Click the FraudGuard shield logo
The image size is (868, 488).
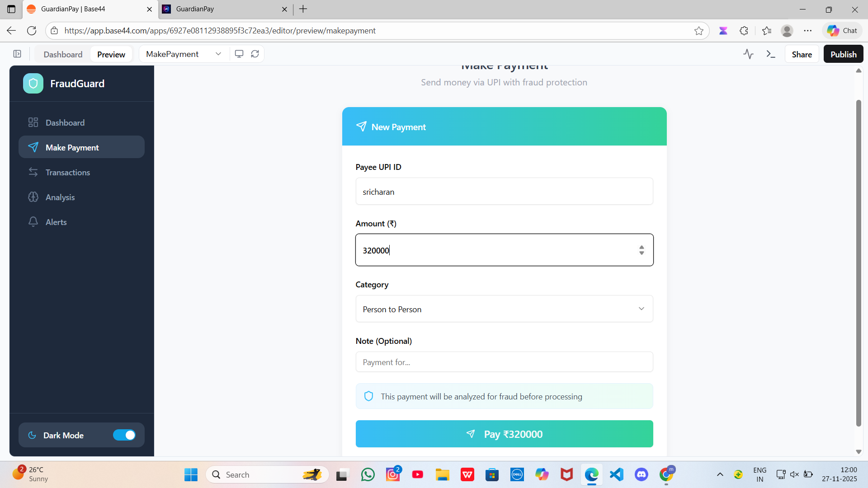point(33,83)
